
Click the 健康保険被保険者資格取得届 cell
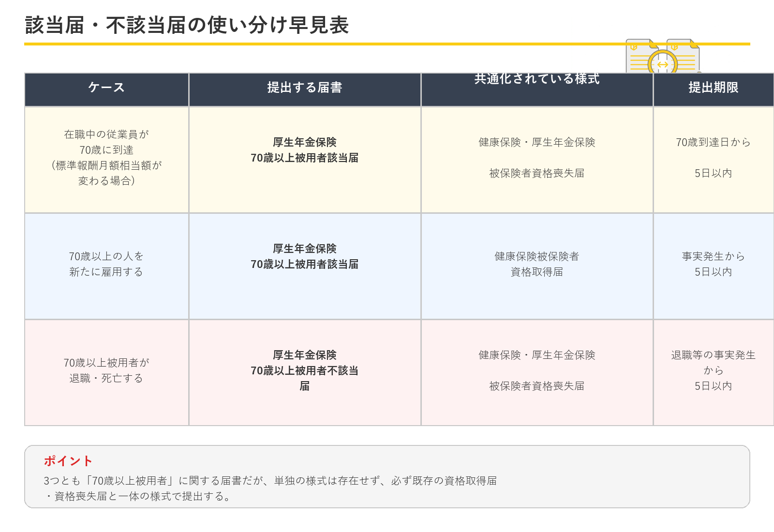537,266
